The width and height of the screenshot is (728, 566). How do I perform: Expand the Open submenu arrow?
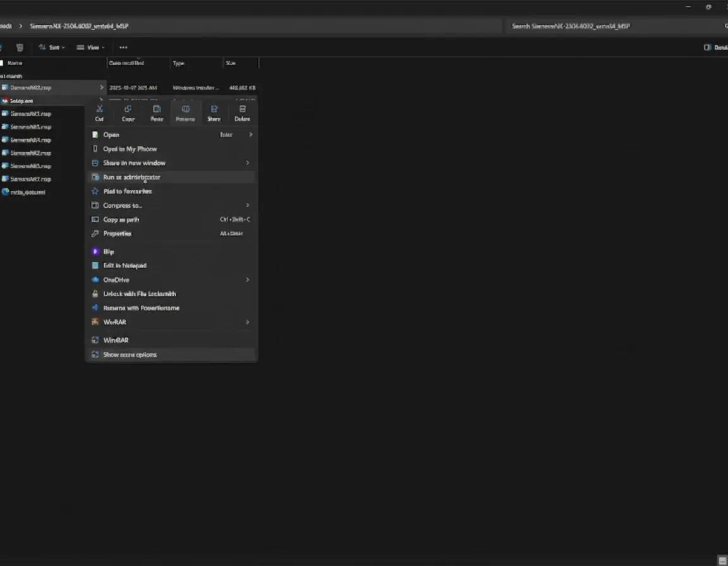[x=251, y=135]
